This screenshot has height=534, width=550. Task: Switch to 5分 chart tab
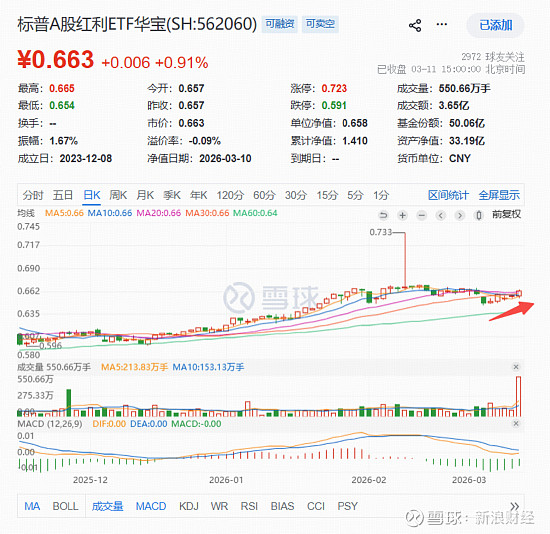[355, 195]
